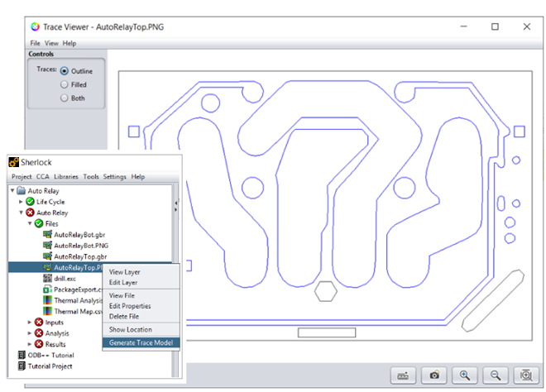Select AutoRelayBot.gbr in the file tree
The width and height of the screenshot is (546, 392).
[79, 235]
